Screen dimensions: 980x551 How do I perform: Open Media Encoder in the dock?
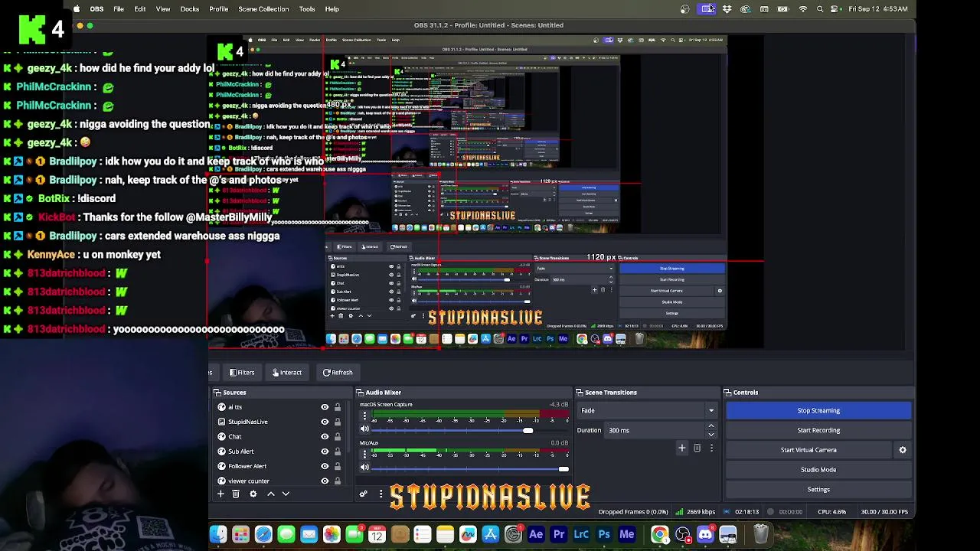tap(627, 534)
